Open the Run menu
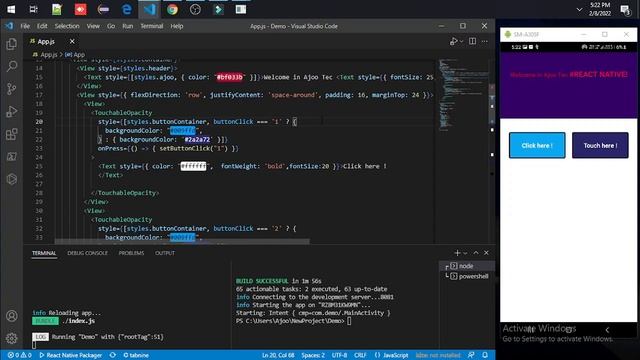Image resolution: width=640 pixels, height=360 pixels. 128,26
